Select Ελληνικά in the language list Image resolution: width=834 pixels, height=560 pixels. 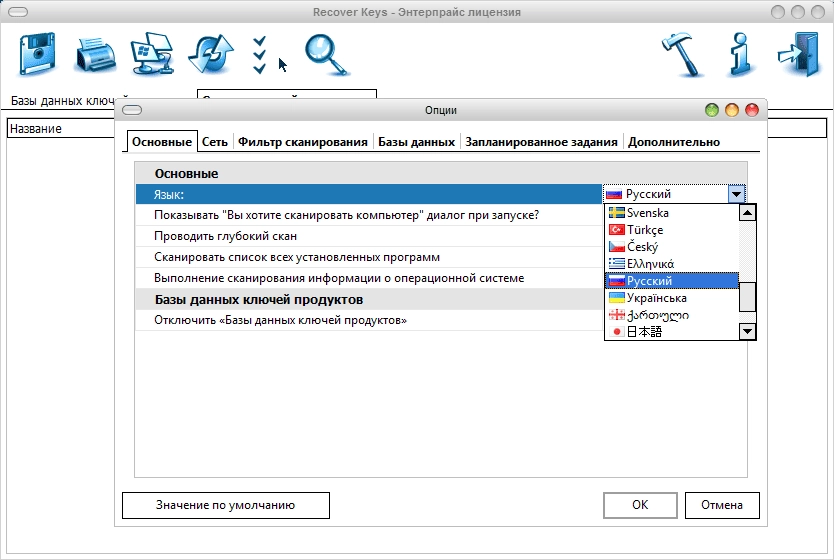click(x=672, y=264)
